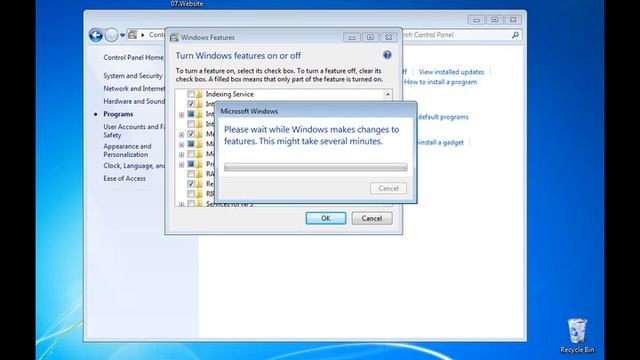
Task: Click the Windows Features title bar icon
Action: pyautogui.click(x=174, y=38)
